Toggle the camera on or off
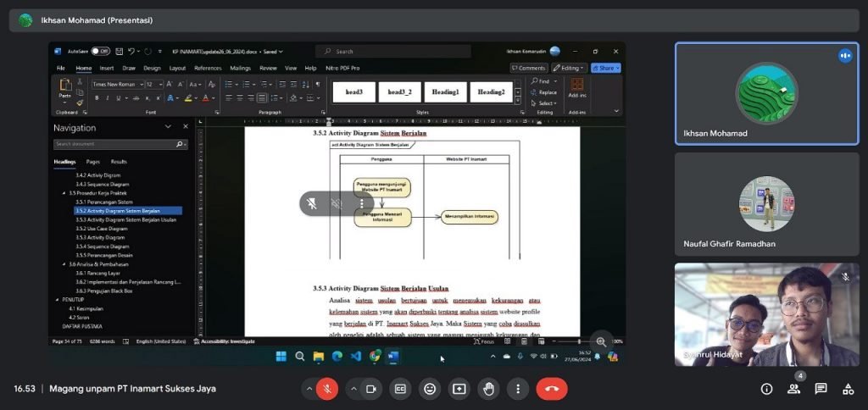This screenshot has height=410, width=868. coord(370,389)
